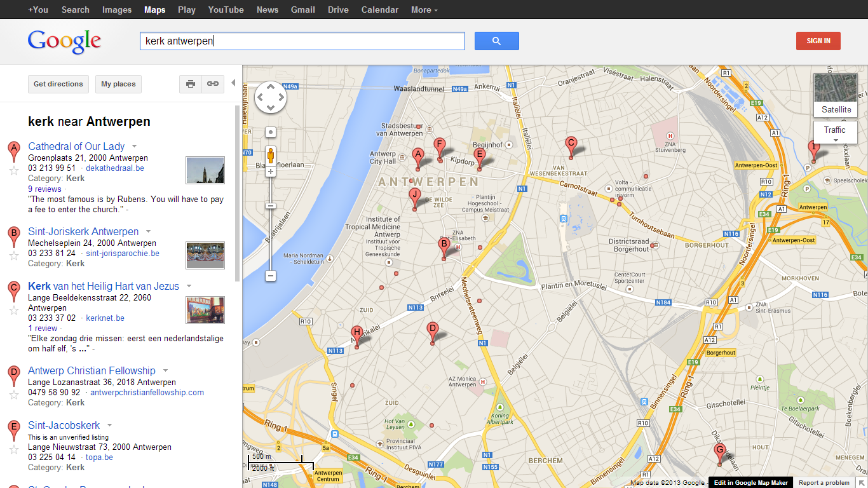Go to Search in the top bar
868x488 pixels.
coord(75,10)
